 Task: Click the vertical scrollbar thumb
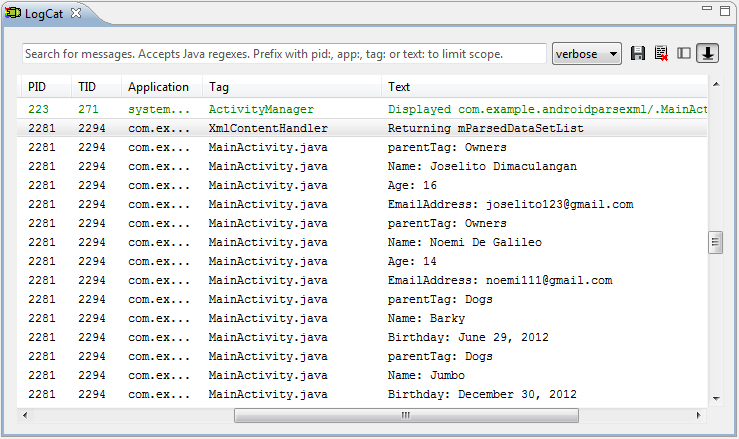point(715,242)
